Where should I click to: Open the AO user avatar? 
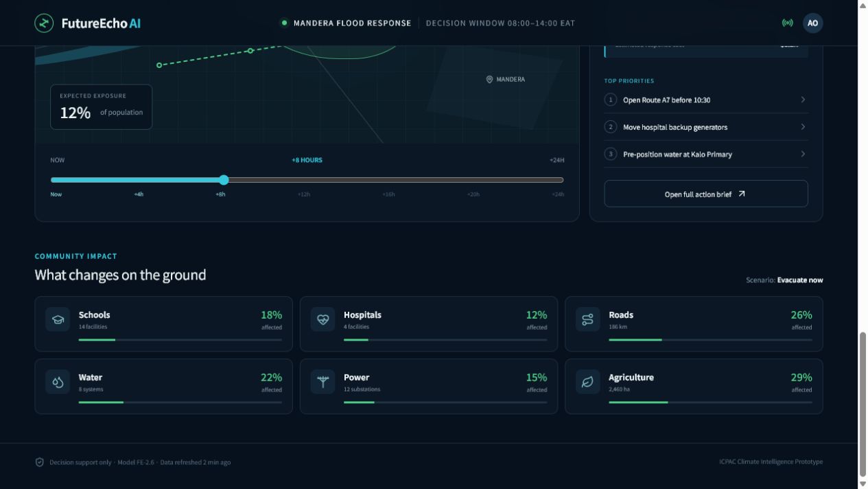tap(812, 23)
